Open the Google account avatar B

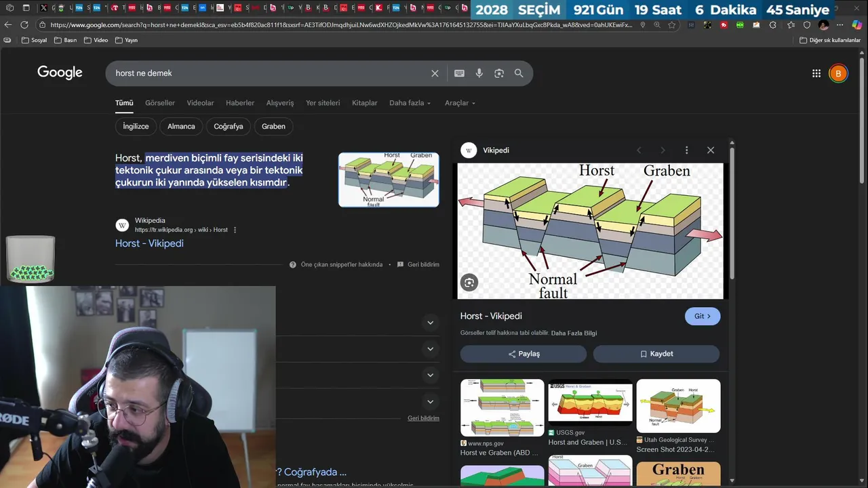point(838,73)
